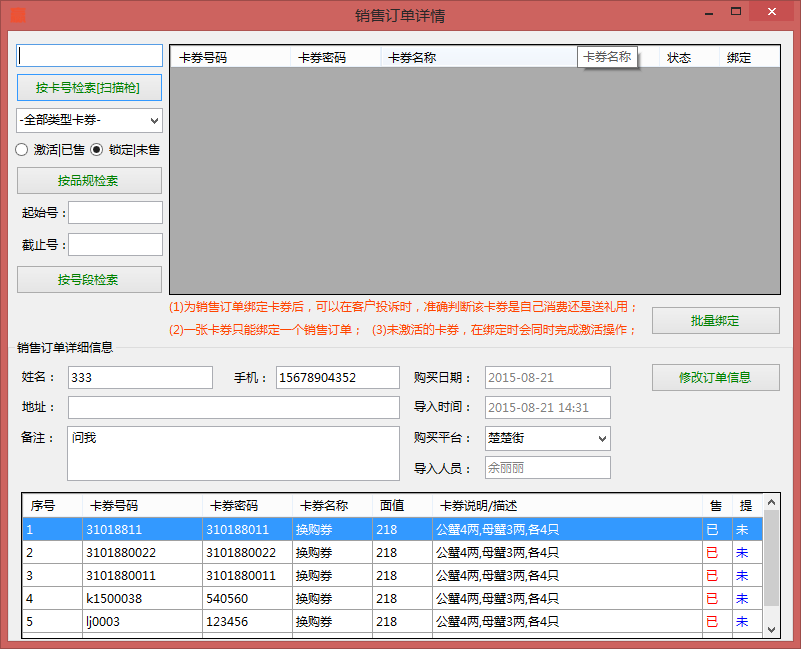
Task: Click upper table 状态 column header
Action: pyautogui.click(x=689, y=57)
